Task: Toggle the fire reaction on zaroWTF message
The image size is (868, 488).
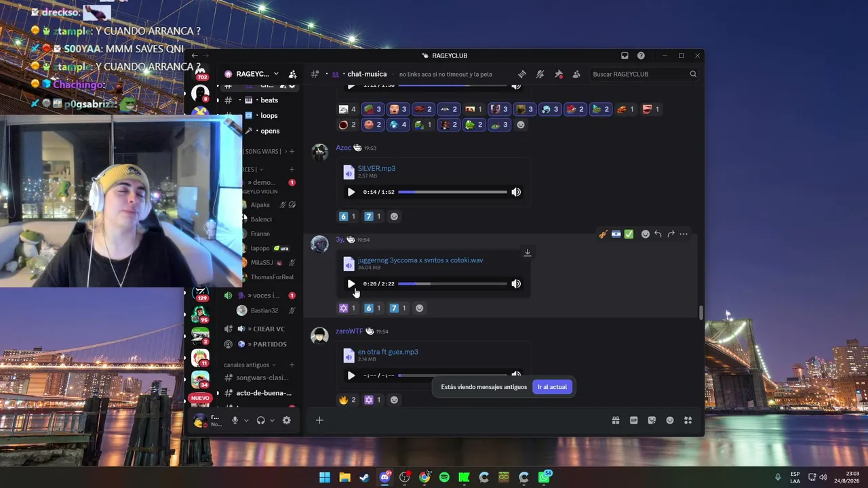Action: point(348,400)
